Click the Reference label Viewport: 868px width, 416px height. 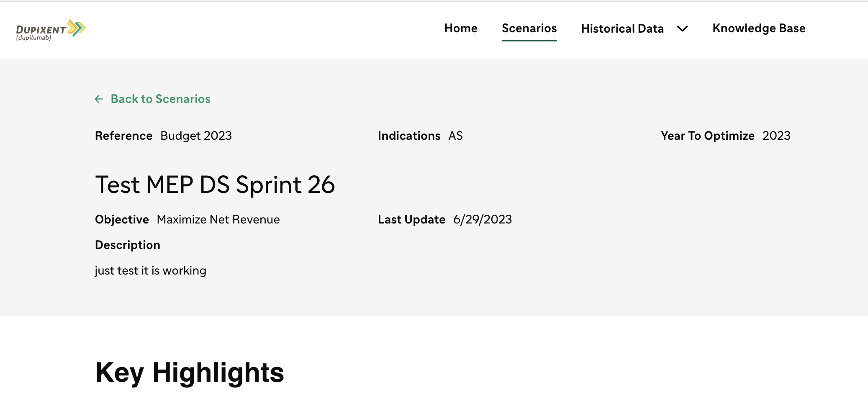pos(123,136)
